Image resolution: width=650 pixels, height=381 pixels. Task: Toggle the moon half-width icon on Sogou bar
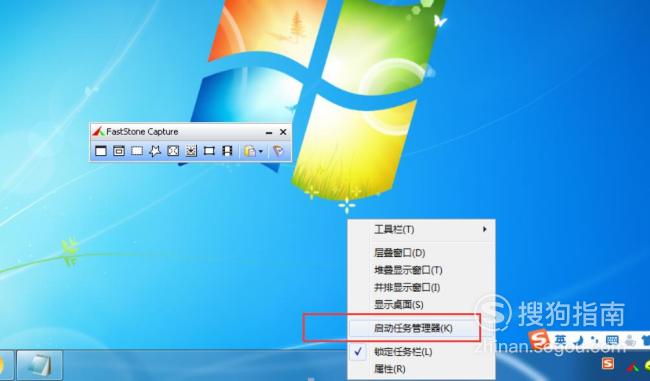pyautogui.click(x=579, y=340)
